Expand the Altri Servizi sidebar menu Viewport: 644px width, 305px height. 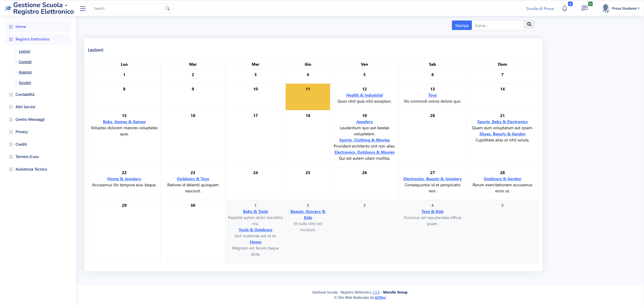click(x=25, y=107)
